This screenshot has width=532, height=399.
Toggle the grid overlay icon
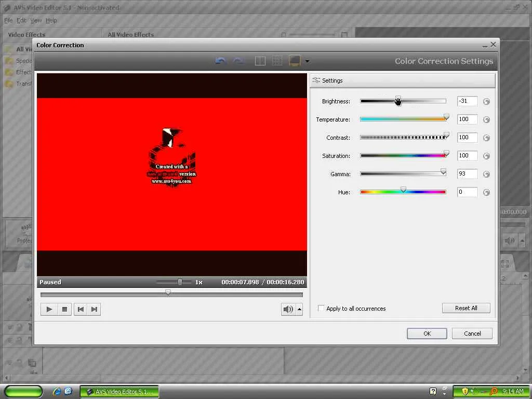point(277,61)
